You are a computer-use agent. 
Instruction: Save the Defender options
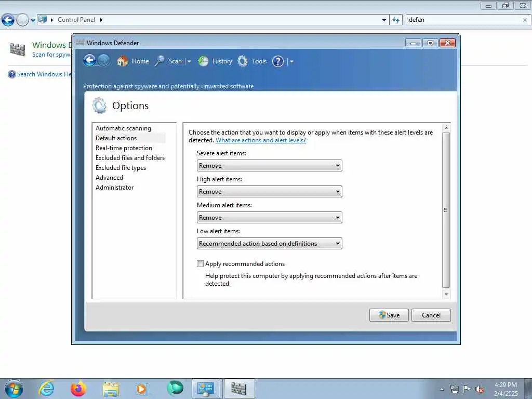pos(389,315)
